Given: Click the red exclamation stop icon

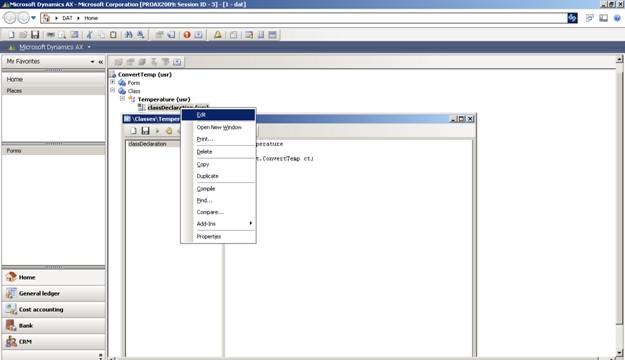Looking at the screenshot, I should (187, 35).
